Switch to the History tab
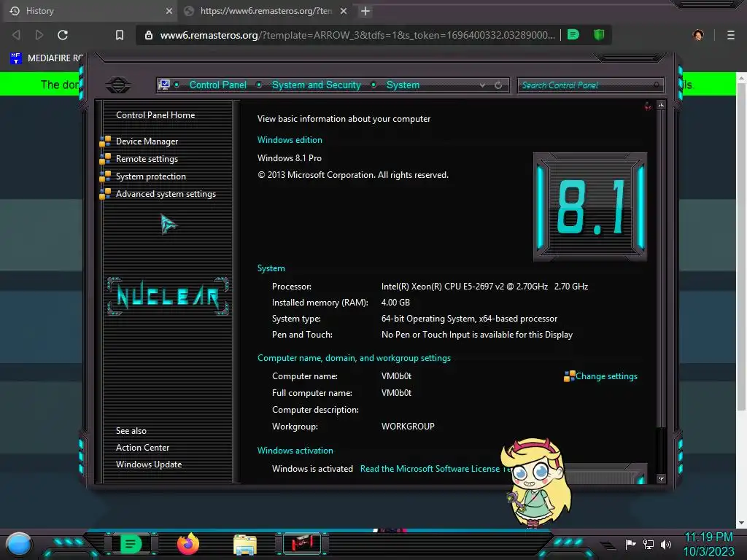Screen dimensions: 747x560 [90, 10]
